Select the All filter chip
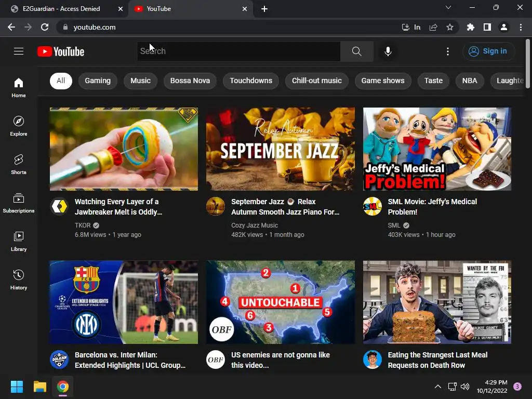 pos(61,81)
